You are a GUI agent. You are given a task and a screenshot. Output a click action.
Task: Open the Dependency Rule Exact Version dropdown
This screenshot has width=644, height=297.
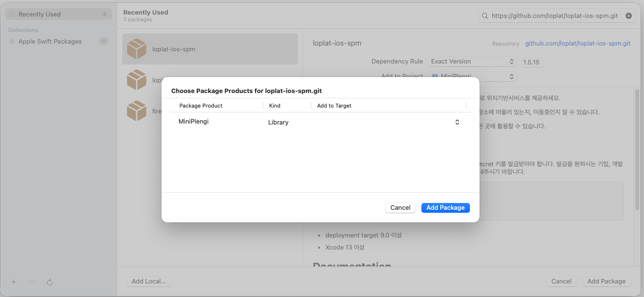coord(471,62)
